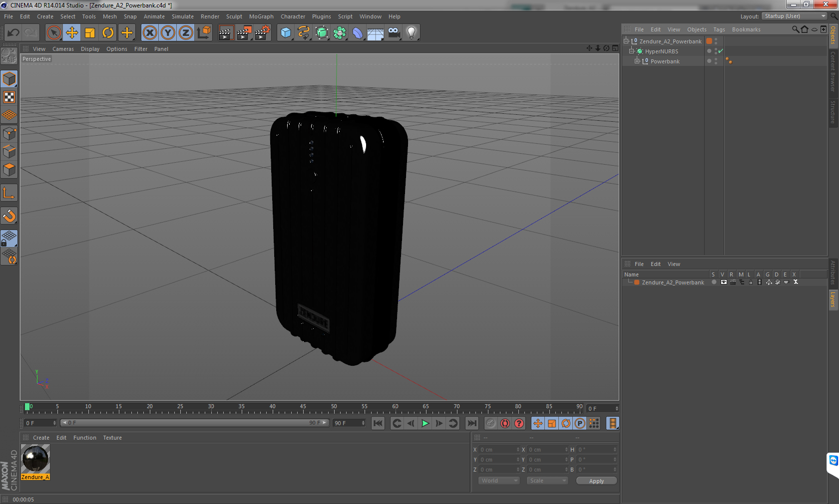Viewport: 839px width, 504px height.
Task: Render to Picture Viewer
Action: point(244,33)
